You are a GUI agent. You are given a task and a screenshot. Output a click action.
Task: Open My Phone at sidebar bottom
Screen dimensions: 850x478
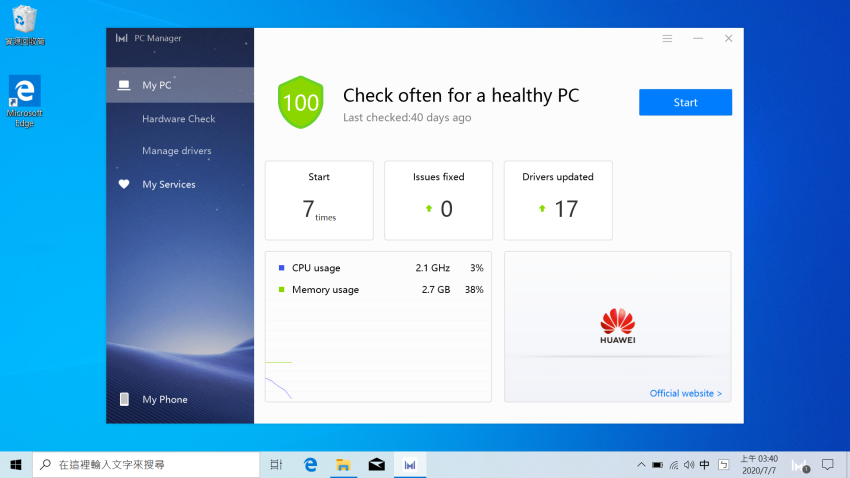click(x=180, y=399)
